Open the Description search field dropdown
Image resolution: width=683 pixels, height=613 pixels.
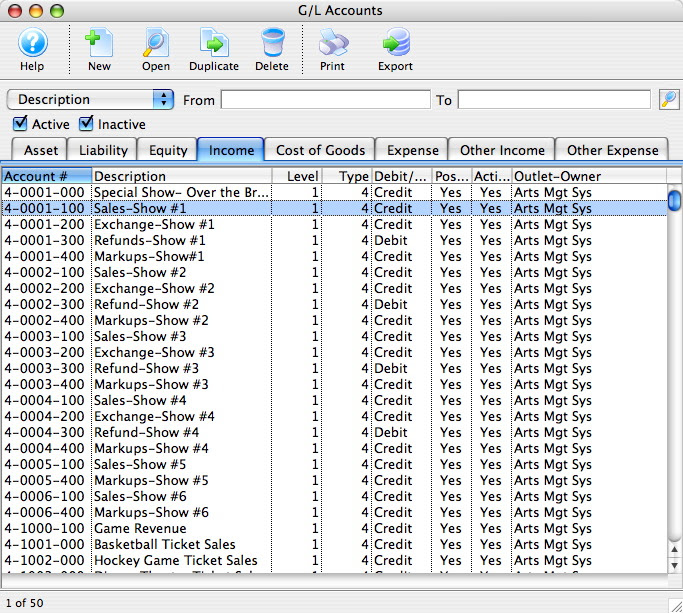pos(90,99)
